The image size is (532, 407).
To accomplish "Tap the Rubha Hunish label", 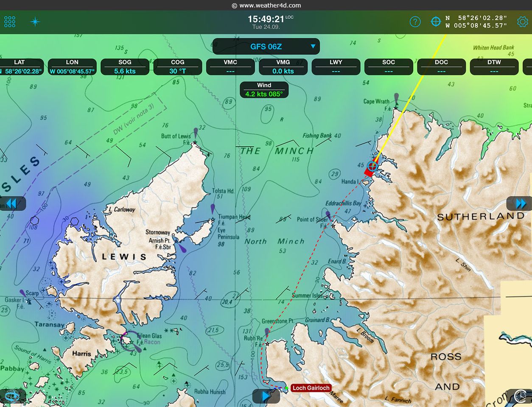I will [x=210, y=392].
